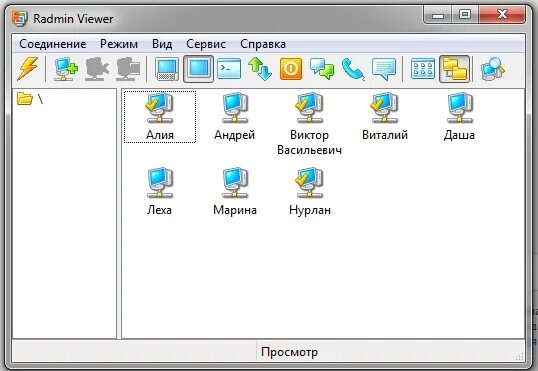Click the scan for computers magnifier icon

click(493, 69)
